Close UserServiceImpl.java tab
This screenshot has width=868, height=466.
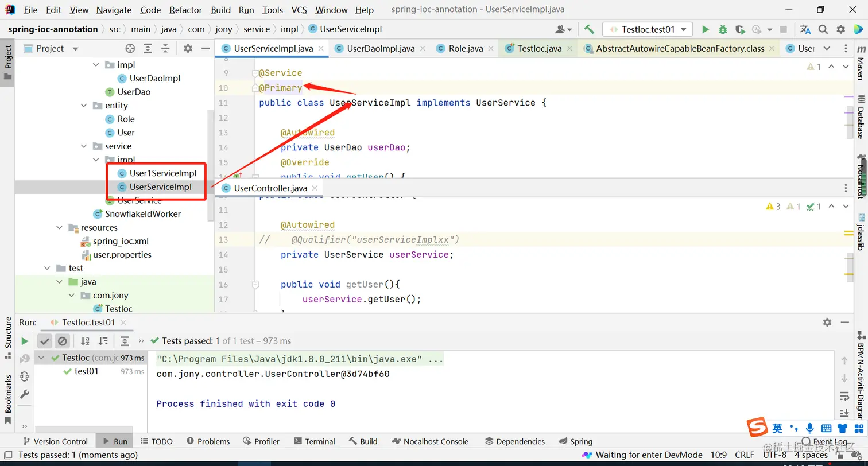(320, 49)
